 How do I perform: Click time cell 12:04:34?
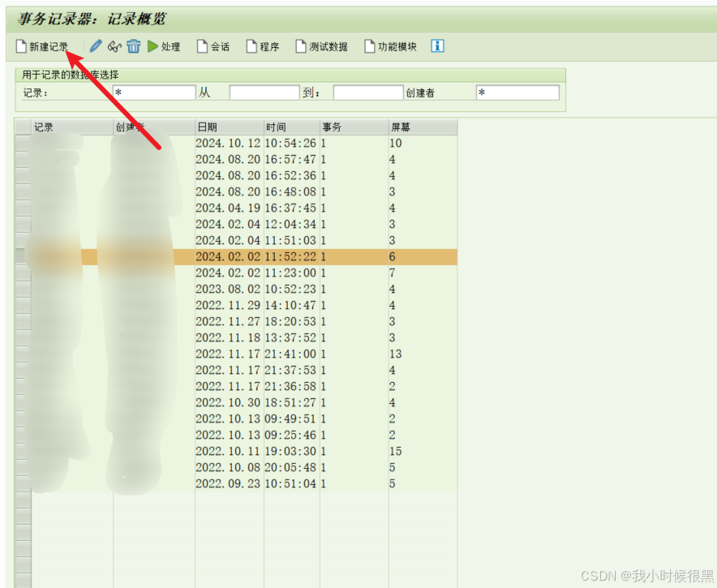[290, 224]
